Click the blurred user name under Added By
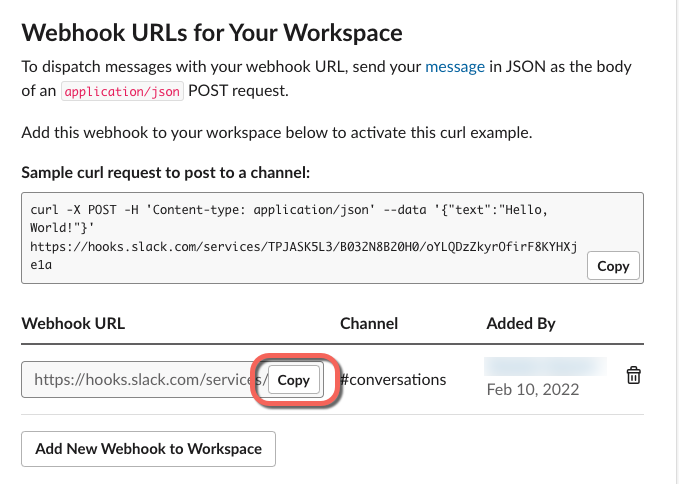The height and width of the screenshot is (484, 679). click(x=545, y=365)
